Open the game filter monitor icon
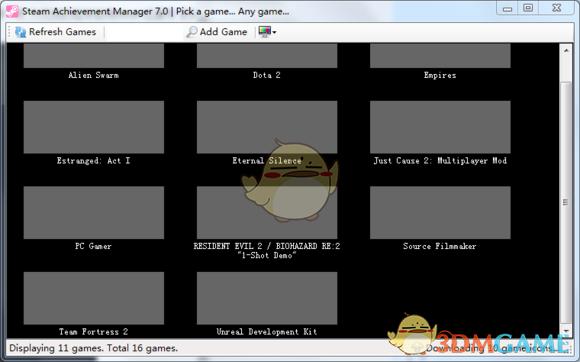 (264, 32)
